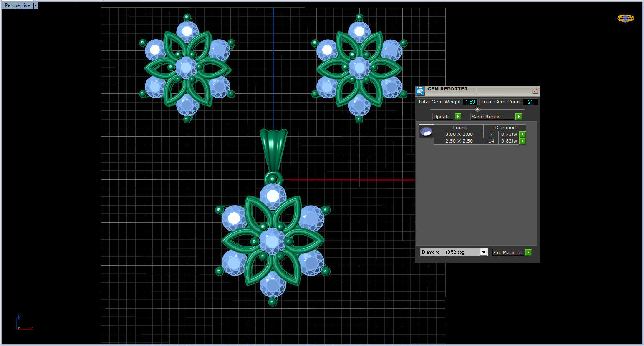Click the gold emblem icon in viewport corner

625,18
